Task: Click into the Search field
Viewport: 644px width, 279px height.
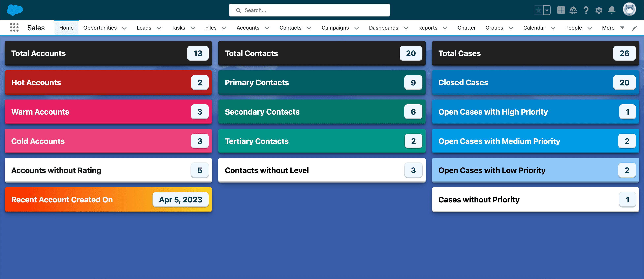Action: 310,10
